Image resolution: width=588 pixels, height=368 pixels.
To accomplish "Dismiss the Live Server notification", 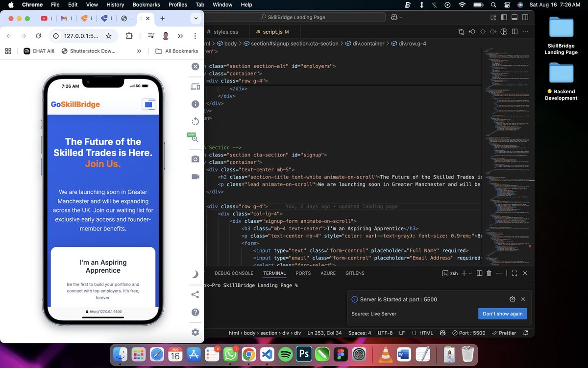I will pyautogui.click(x=523, y=299).
